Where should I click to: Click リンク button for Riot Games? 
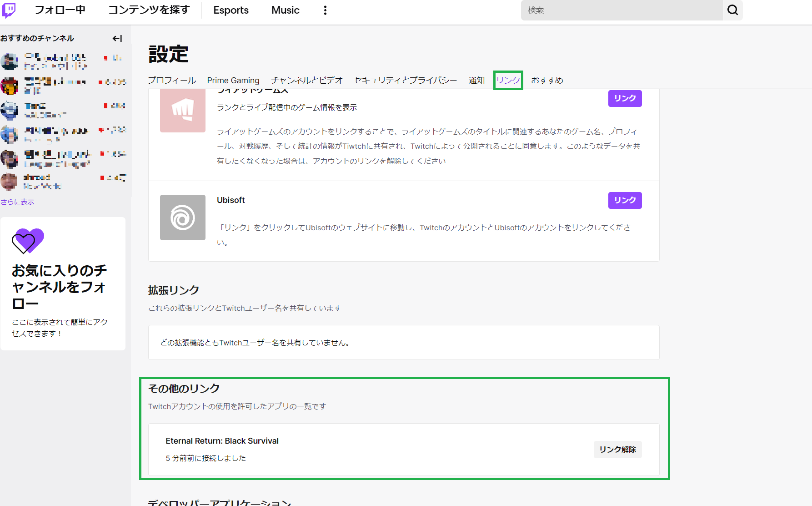pyautogui.click(x=625, y=98)
